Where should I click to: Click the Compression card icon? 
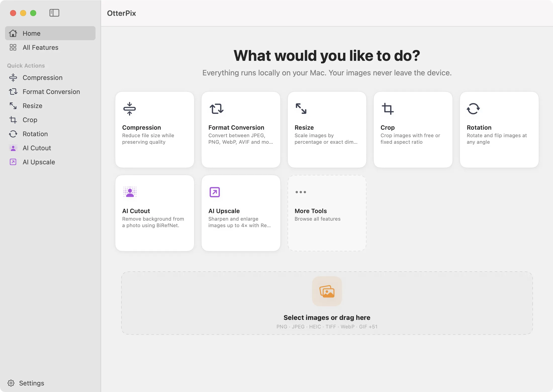129,109
